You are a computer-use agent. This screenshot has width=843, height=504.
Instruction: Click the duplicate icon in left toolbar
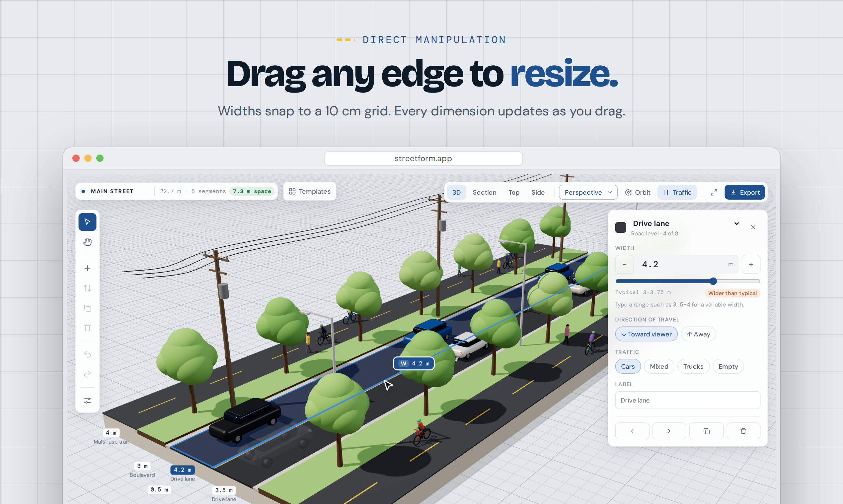coord(87,308)
